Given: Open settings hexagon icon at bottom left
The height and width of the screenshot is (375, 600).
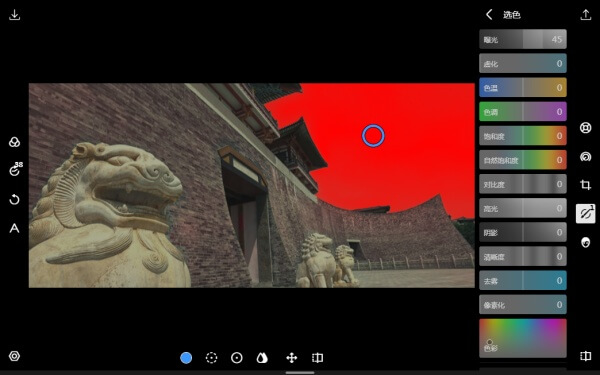Looking at the screenshot, I should [15, 356].
